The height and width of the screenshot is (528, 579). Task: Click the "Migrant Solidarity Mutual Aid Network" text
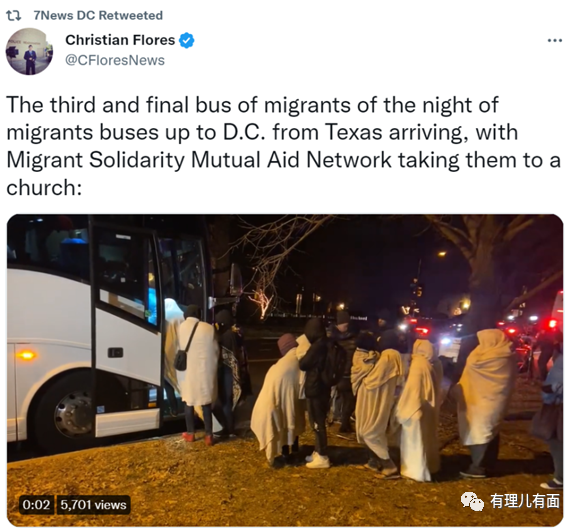tap(199, 160)
